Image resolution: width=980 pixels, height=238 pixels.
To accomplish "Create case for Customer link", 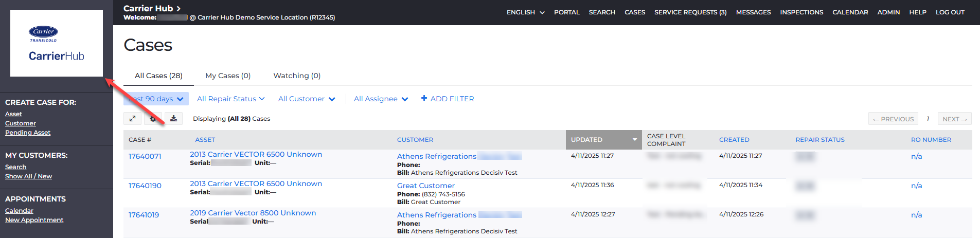I will pyautogui.click(x=21, y=123).
